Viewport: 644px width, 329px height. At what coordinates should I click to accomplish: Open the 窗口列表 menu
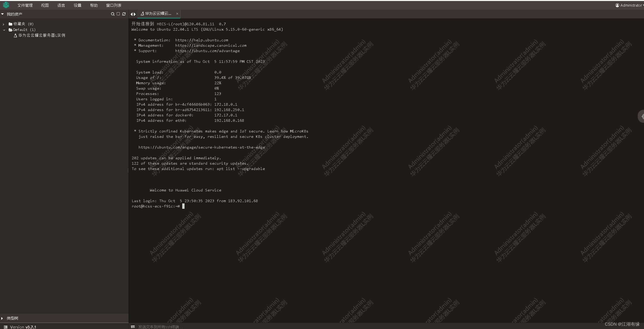(114, 5)
